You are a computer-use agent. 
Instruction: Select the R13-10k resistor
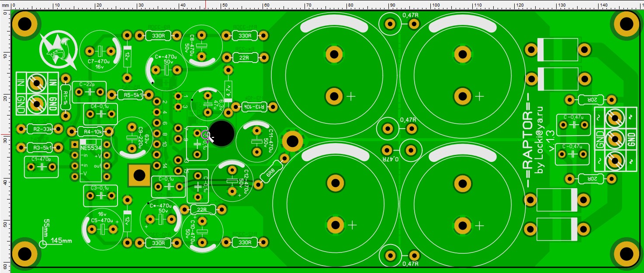point(253,106)
